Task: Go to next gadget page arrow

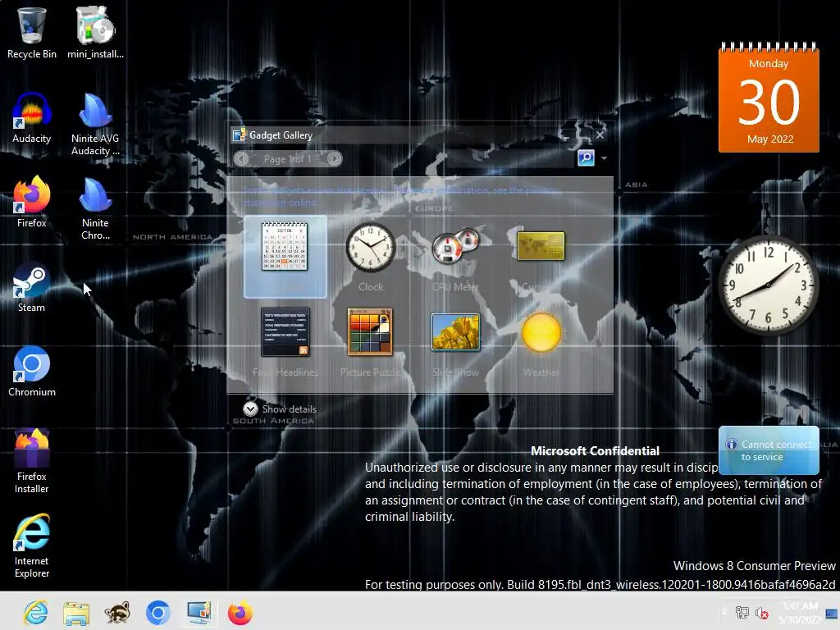Action: 335,158
